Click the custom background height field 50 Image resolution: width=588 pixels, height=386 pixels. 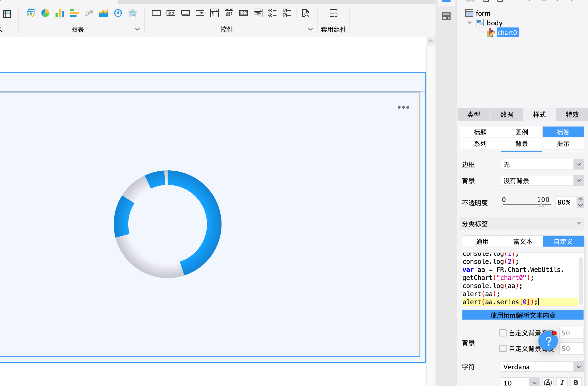tap(572, 349)
